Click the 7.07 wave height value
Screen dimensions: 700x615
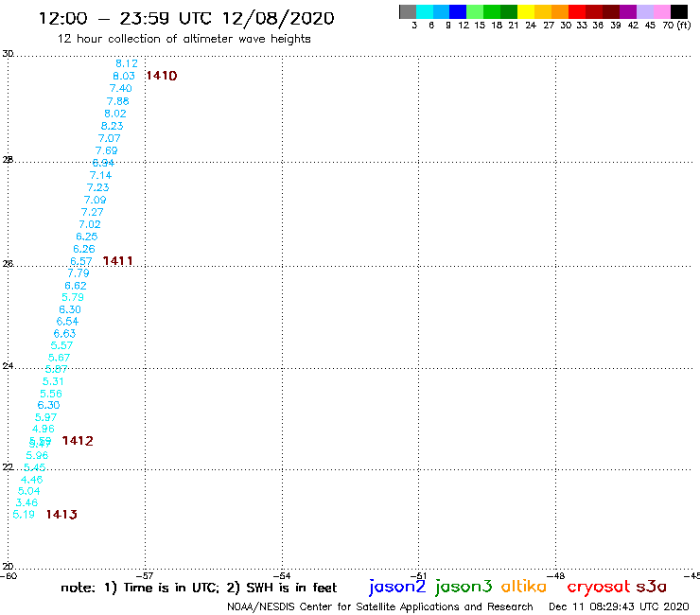point(110,138)
